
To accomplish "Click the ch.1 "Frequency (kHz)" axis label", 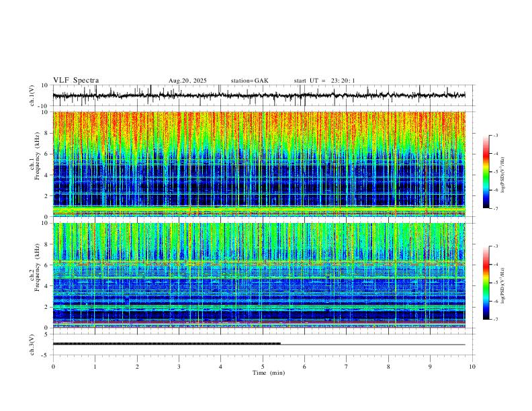I will (37, 156).
